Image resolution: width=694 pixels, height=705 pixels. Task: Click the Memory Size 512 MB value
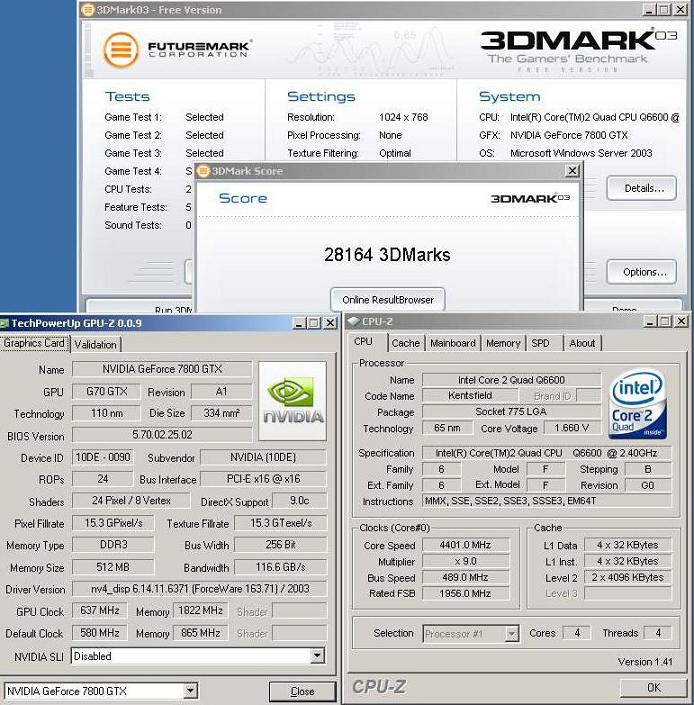pos(113,567)
